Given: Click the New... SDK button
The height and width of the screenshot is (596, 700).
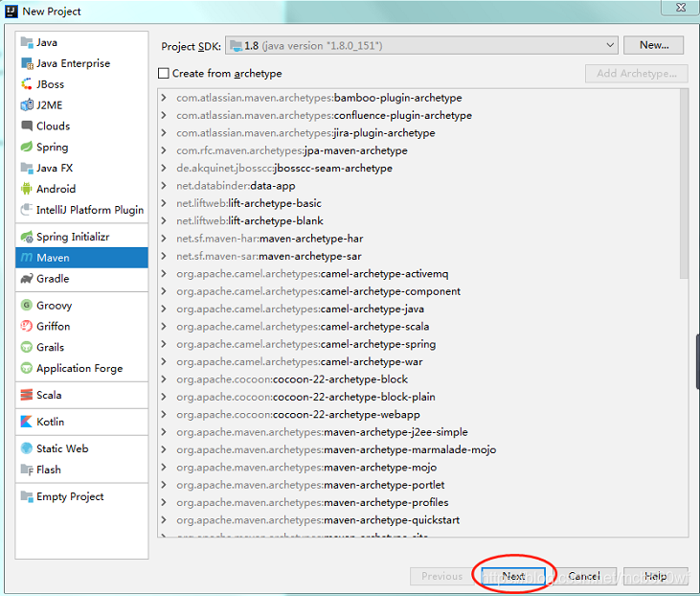Looking at the screenshot, I should (654, 45).
